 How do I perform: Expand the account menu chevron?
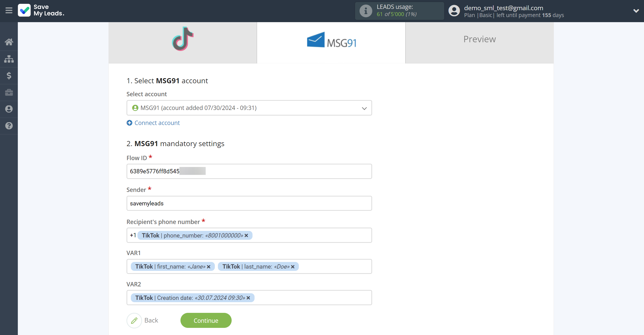pyautogui.click(x=636, y=11)
